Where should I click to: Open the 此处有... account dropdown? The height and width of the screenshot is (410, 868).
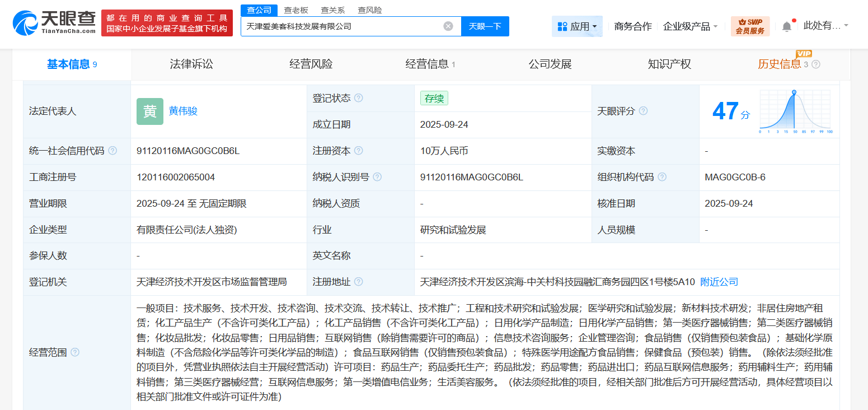(x=825, y=25)
